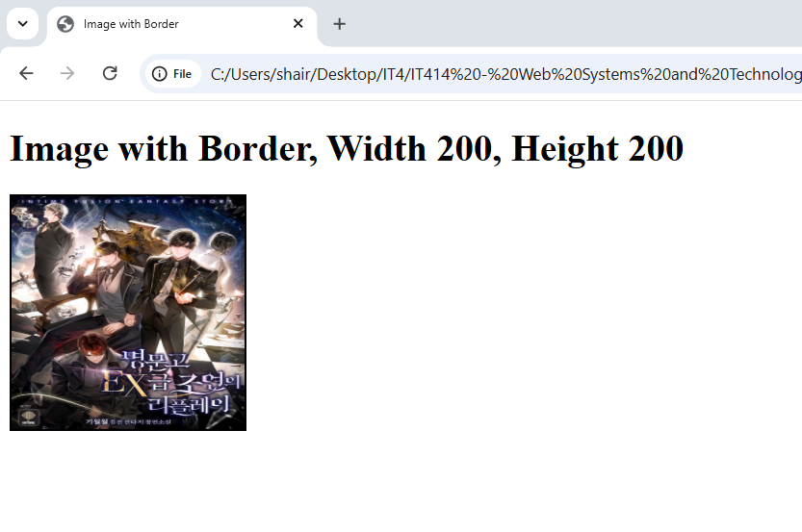Click the "File" label in the address bar
Image resolution: width=802 pixels, height=532 pixels.
pyautogui.click(x=182, y=74)
